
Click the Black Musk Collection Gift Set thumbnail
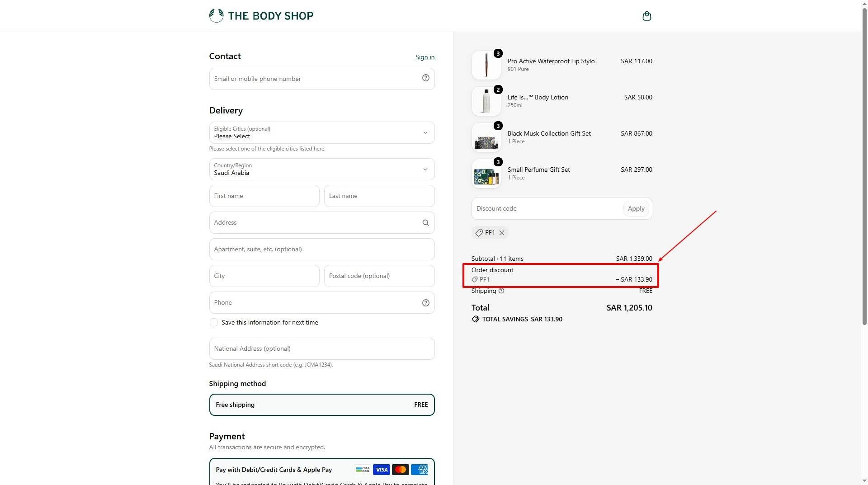click(486, 137)
